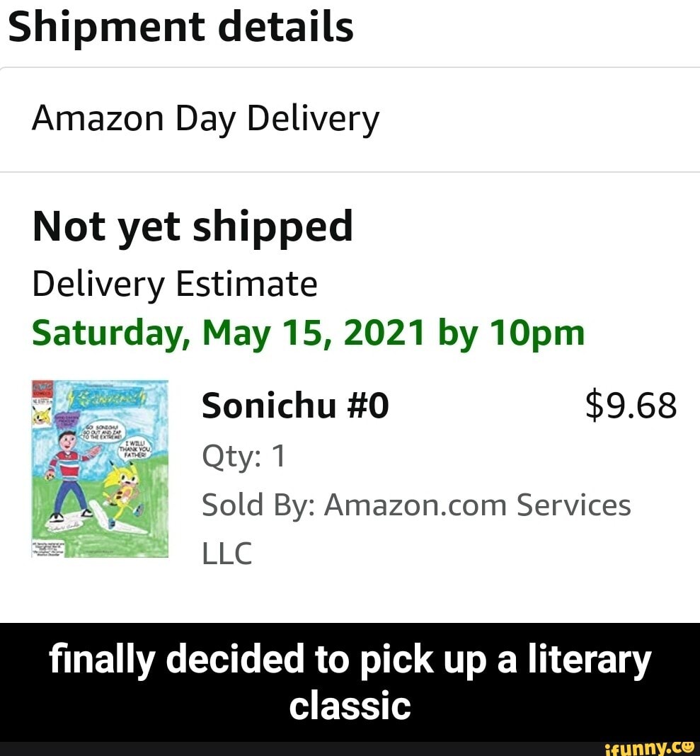The image size is (700, 756).
Task: Click the Sonichu #0 product thumbnail
Action: coord(99,471)
